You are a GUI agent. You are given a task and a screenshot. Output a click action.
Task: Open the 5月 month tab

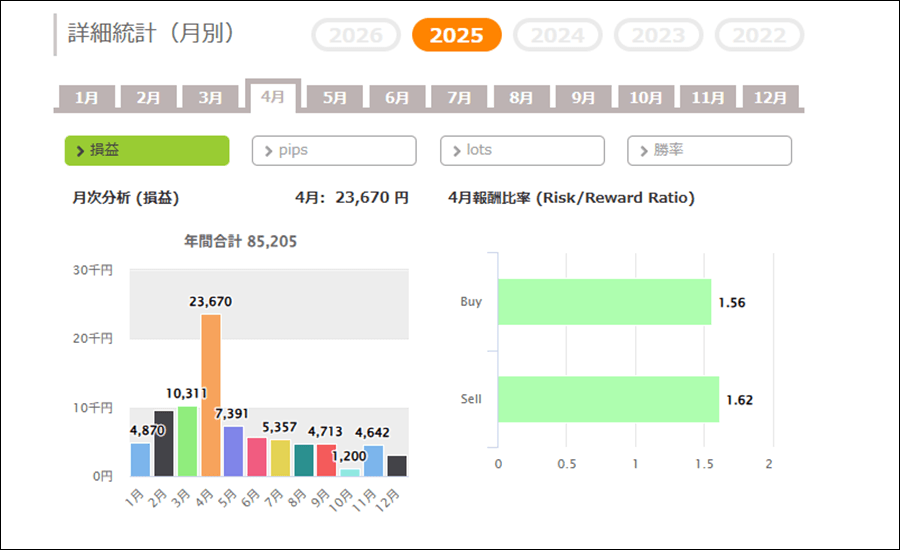[335, 98]
